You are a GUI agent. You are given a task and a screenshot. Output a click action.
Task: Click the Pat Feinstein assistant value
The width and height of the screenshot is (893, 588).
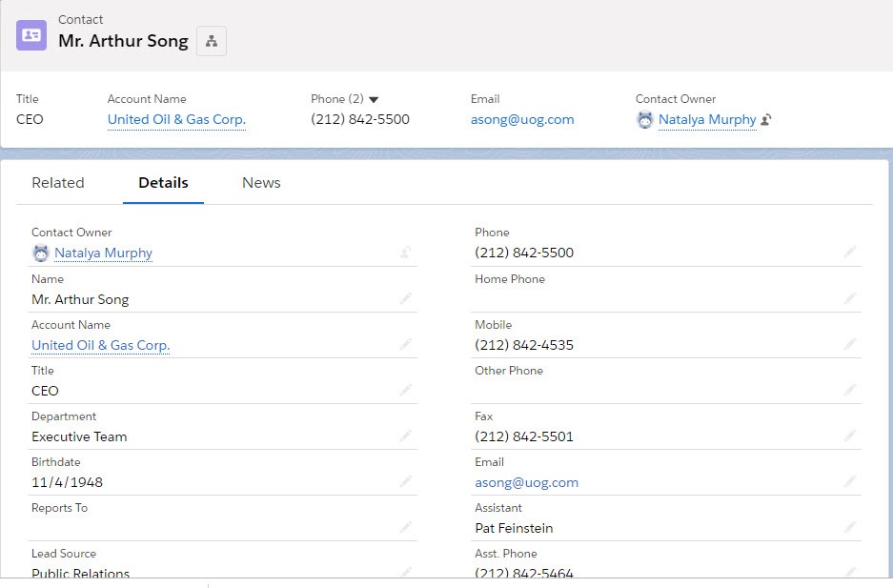515,528
